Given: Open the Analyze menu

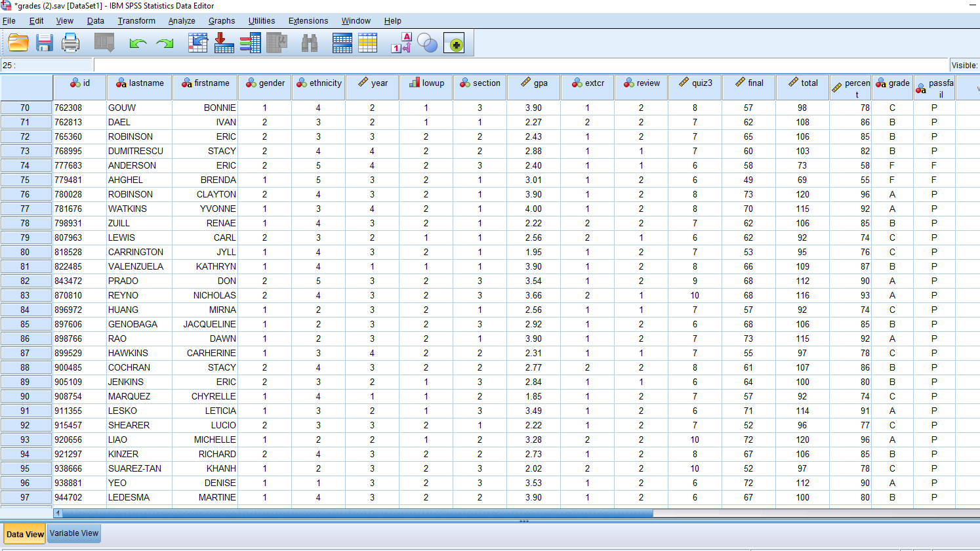Looking at the screenshot, I should point(182,20).
